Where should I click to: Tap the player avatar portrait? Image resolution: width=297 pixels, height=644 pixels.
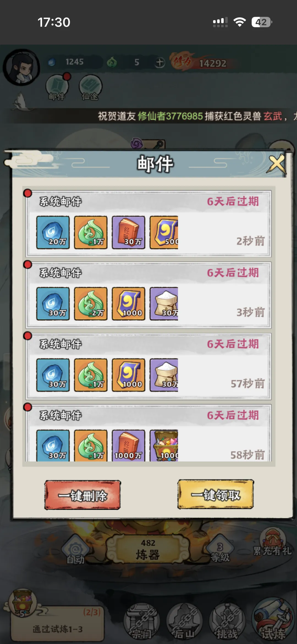[x=21, y=67]
